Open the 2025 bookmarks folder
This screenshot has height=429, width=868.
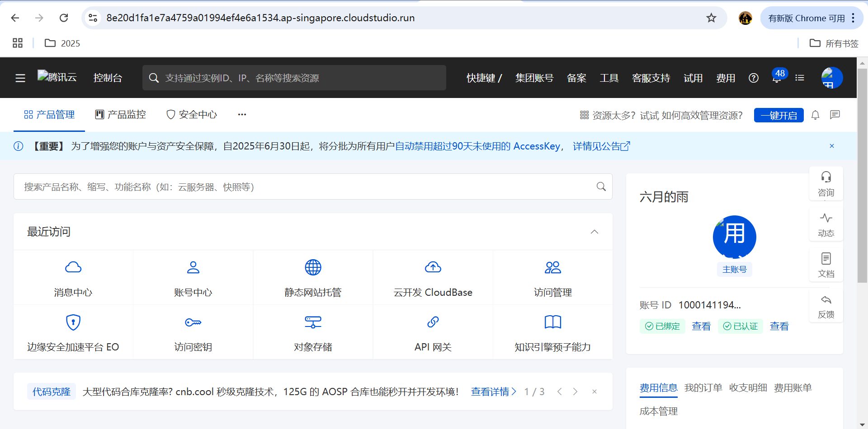pos(62,43)
